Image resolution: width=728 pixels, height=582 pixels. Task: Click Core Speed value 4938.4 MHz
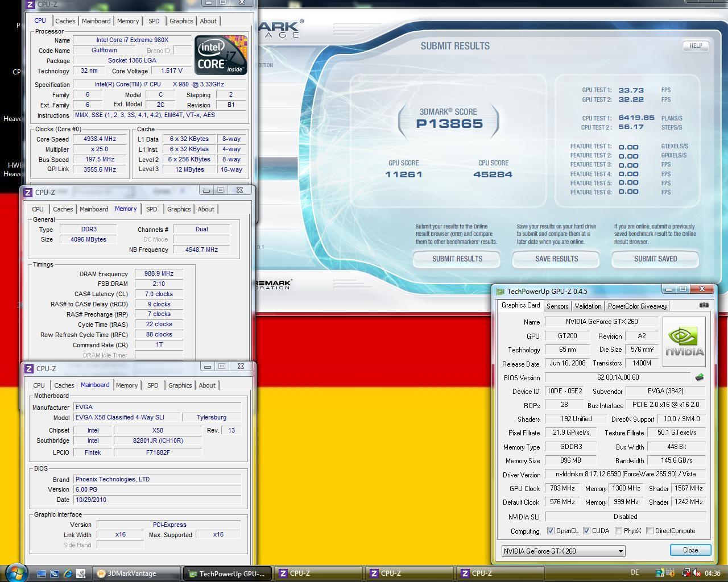coord(100,139)
